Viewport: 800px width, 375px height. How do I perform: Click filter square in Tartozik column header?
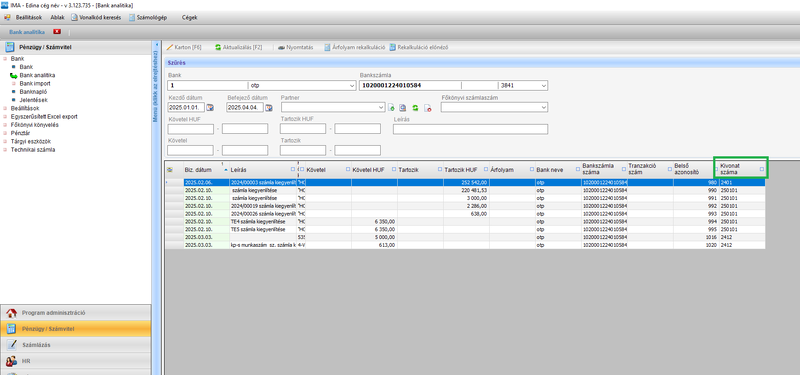point(440,169)
